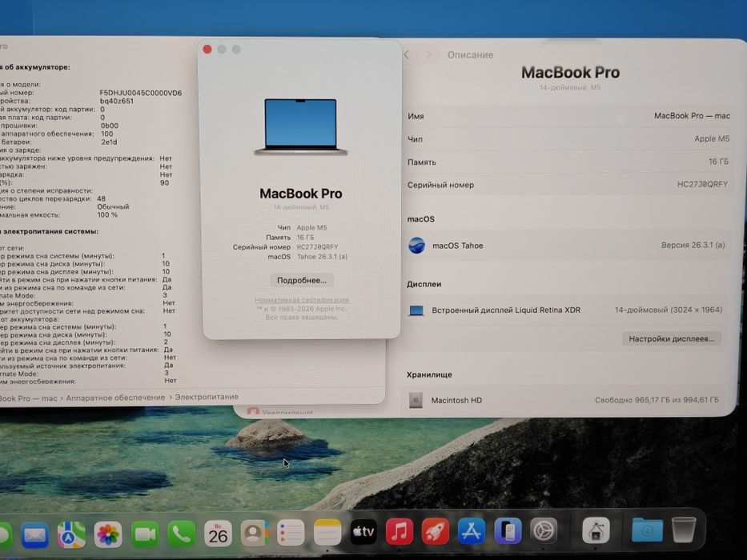Go forward in System Settings
The width and height of the screenshot is (747, 560).
coord(428,54)
